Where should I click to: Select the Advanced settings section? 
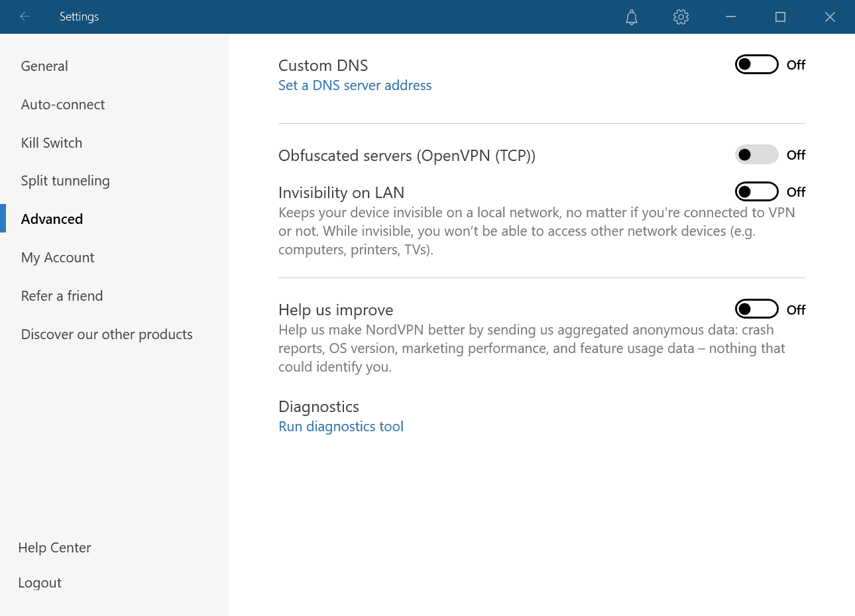(x=52, y=219)
